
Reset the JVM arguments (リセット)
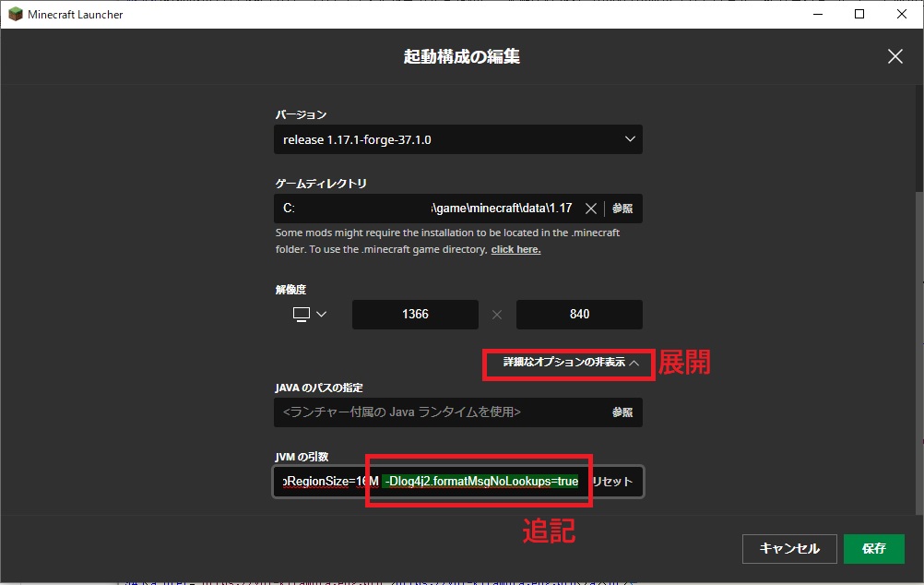click(x=612, y=482)
